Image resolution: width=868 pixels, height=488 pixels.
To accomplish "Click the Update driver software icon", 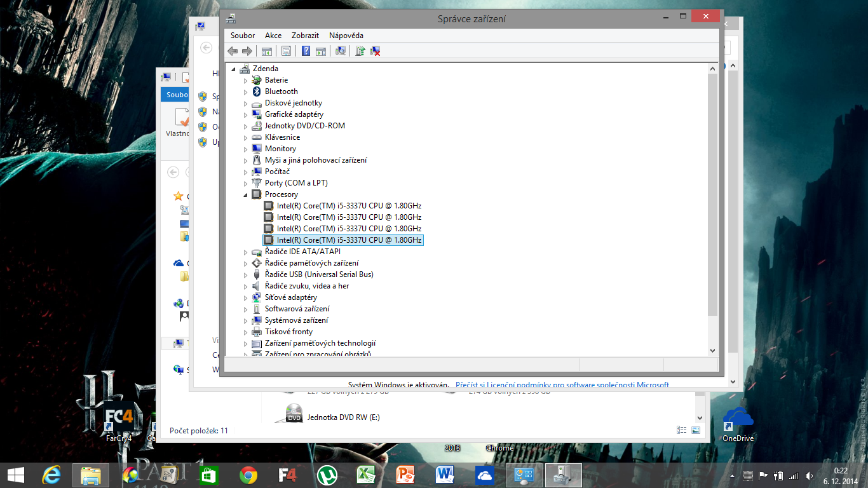I will 360,51.
